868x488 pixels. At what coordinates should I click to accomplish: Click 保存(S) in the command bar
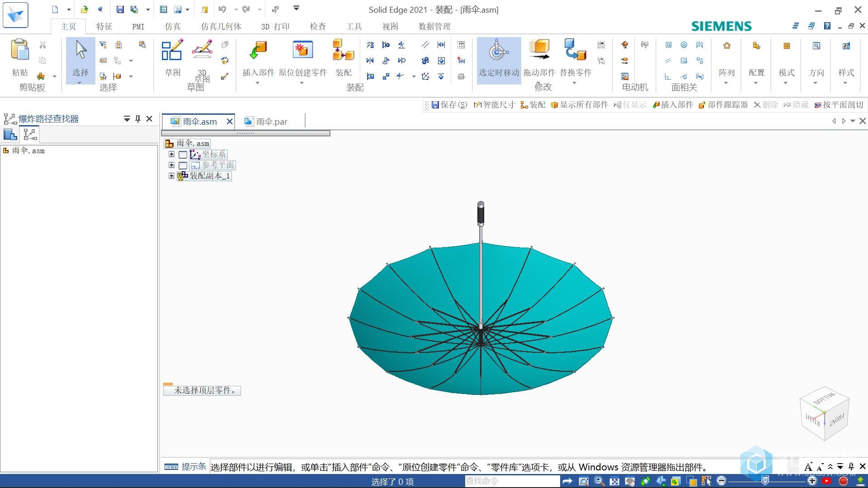point(449,105)
